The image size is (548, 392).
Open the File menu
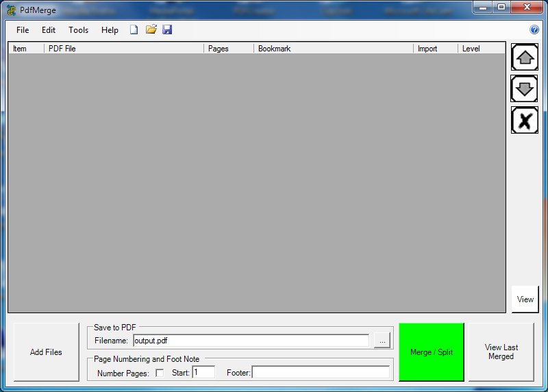coord(23,30)
